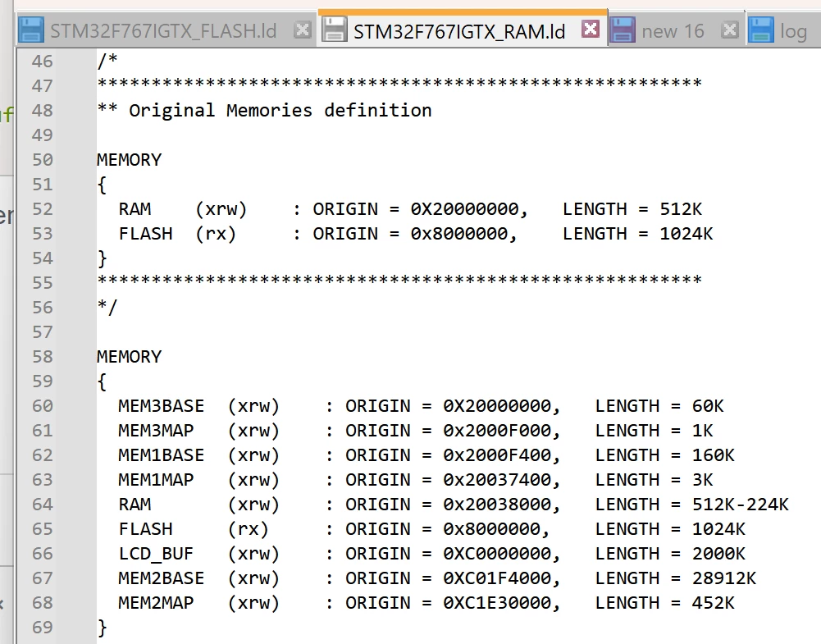The image size is (821, 644).
Task: Click MEM3MAP region name
Action: tap(156, 431)
